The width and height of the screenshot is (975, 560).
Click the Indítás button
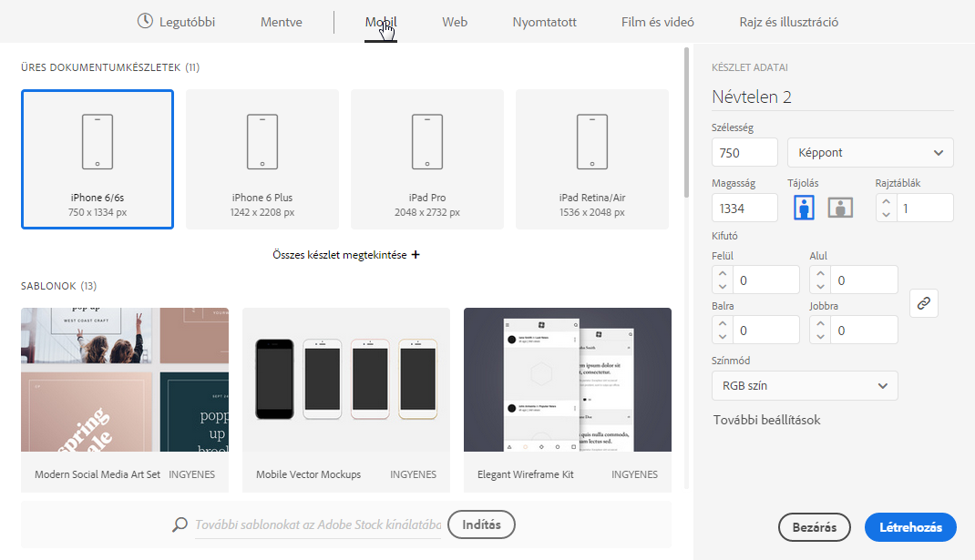point(481,524)
